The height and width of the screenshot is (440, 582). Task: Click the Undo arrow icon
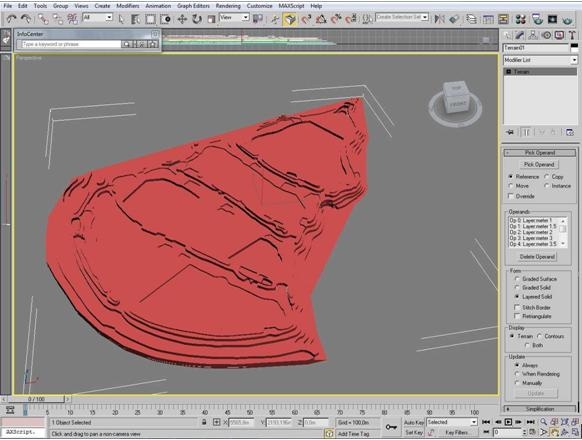(12, 19)
